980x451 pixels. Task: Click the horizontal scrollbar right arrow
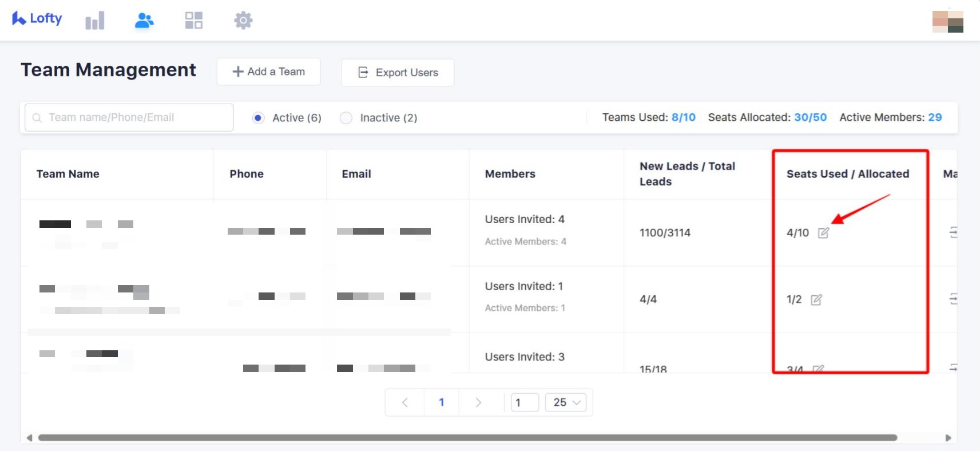coord(948,438)
